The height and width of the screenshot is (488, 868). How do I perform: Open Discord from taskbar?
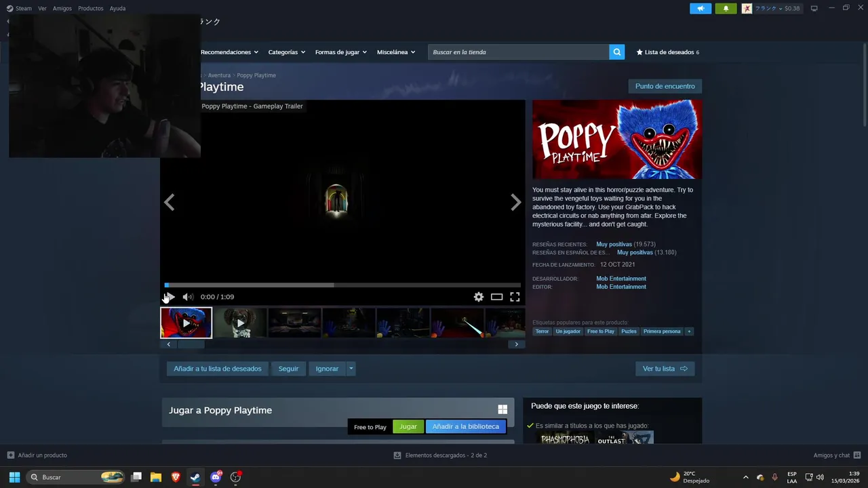pyautogui.click(x=216, y=477)
